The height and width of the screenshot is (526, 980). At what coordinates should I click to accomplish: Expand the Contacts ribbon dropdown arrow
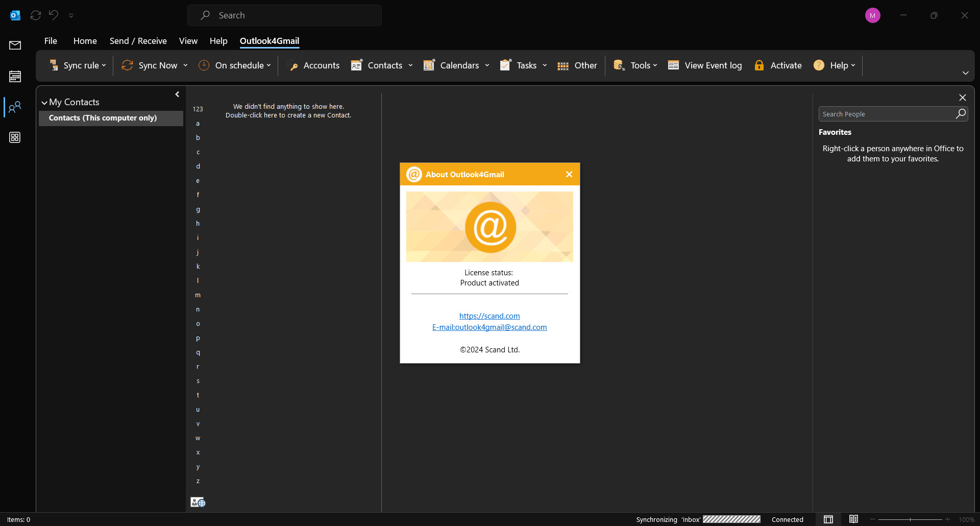click(x=410, y=65)
